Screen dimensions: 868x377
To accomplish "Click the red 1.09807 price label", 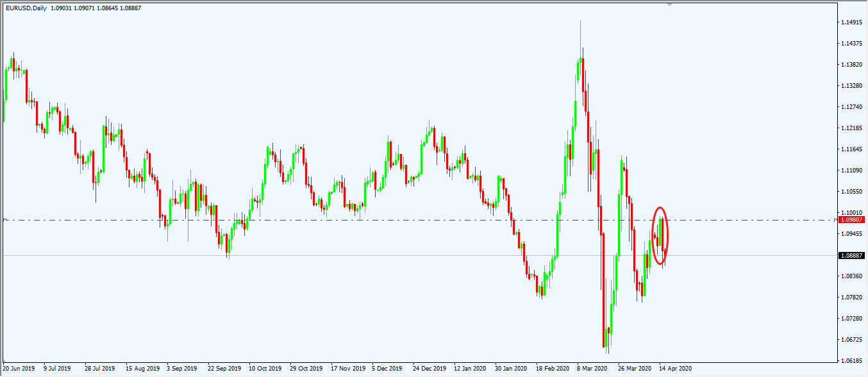I will tap(851, 220).
